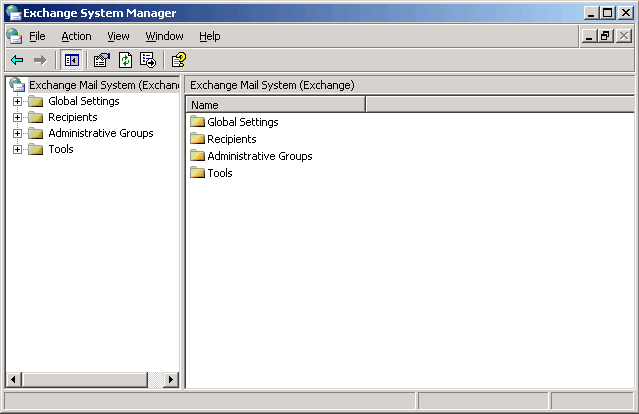Click the title bar Exchange System Manager icon
The height and width of the screenshot is (414, 639).
click(x=13, y=13)
